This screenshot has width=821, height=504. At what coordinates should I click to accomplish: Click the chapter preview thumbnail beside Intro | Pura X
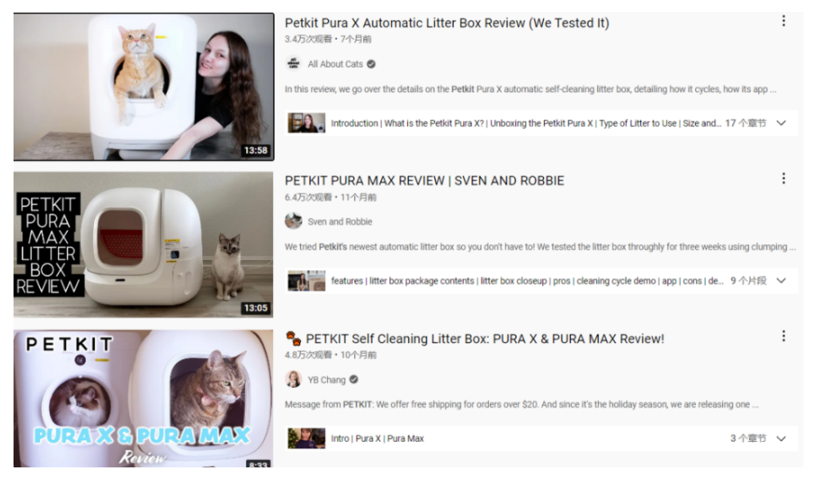[x=307, y=439]
